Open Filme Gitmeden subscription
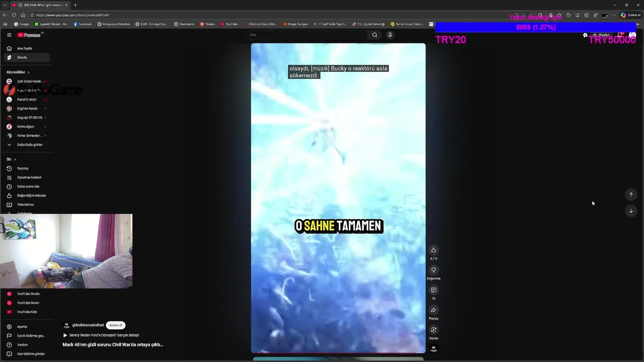This screenshot has width=644, height=362. [x=26, y=135]
